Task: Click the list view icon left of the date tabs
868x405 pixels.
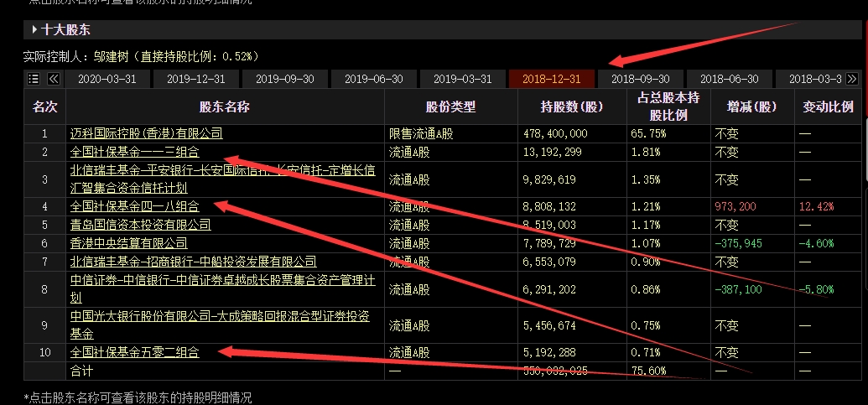Action: pos(34,79)
